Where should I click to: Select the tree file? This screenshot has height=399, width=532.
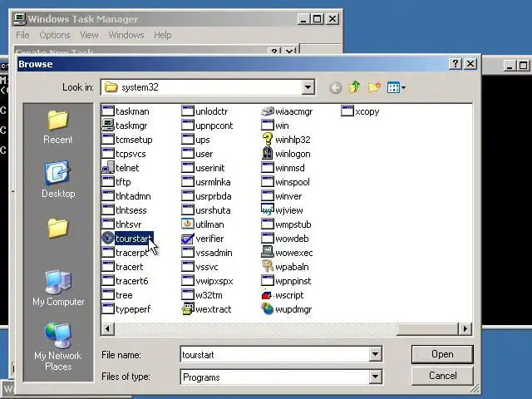coord(117,295)
